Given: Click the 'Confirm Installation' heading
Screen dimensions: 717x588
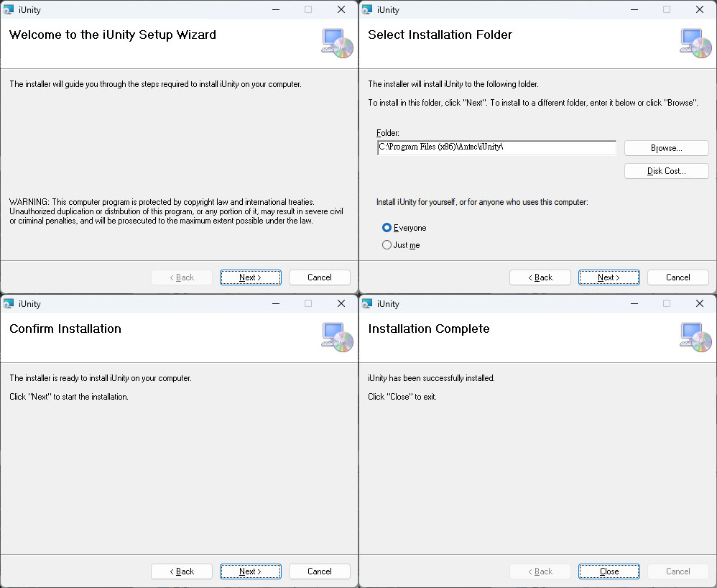Looking at the screenshot, I should coord(65,329).
